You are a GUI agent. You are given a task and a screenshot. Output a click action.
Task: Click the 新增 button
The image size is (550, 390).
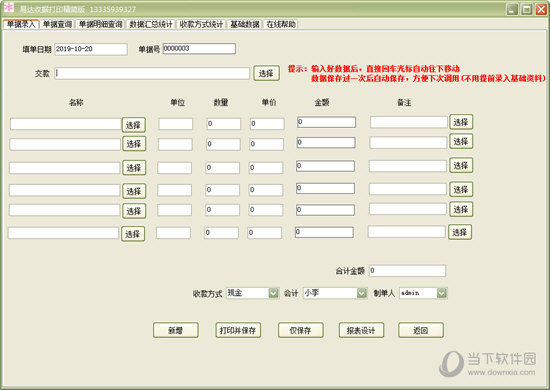tap(176, 330)
